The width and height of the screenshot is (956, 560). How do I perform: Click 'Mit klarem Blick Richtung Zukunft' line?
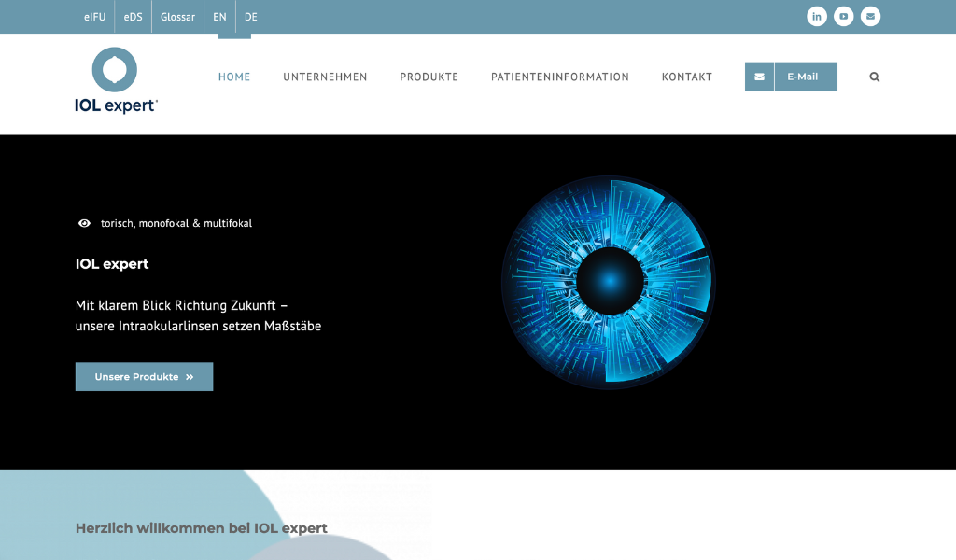click(x=181, y=305)
